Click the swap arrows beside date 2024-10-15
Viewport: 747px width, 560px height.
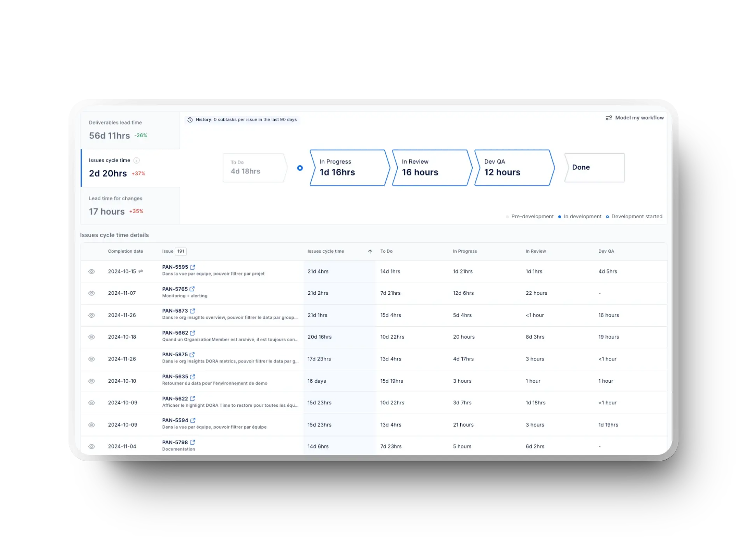(x=140, y=271)
